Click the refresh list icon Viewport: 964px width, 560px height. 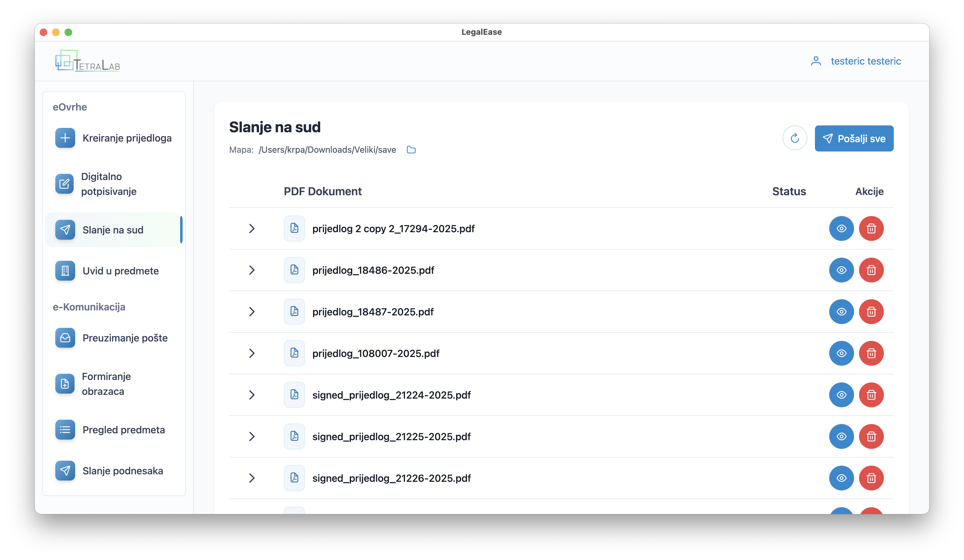point(794,138)
